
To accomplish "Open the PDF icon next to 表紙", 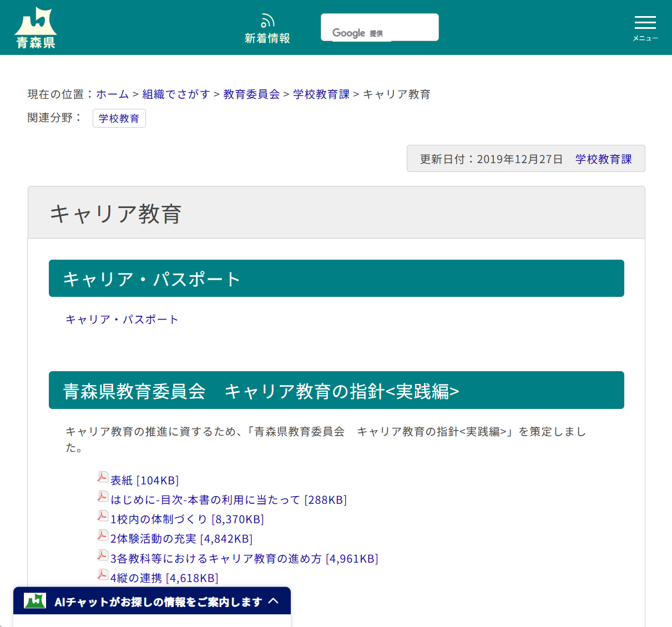I will click(x=103, y=477).
